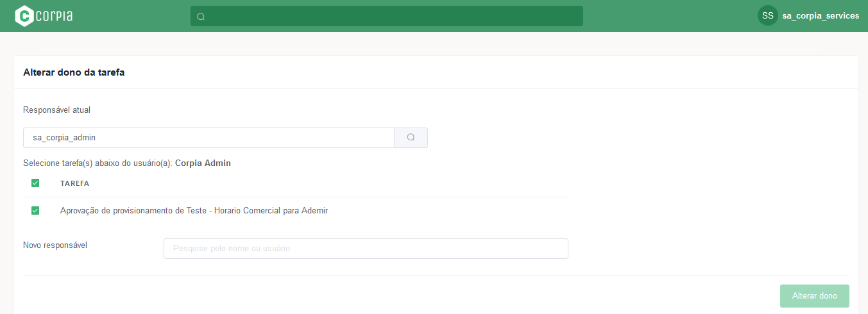The image size is (868, 314).
Task: Click the Novo responsável search field
Action: pyautogui.click(x=366, y=249)
